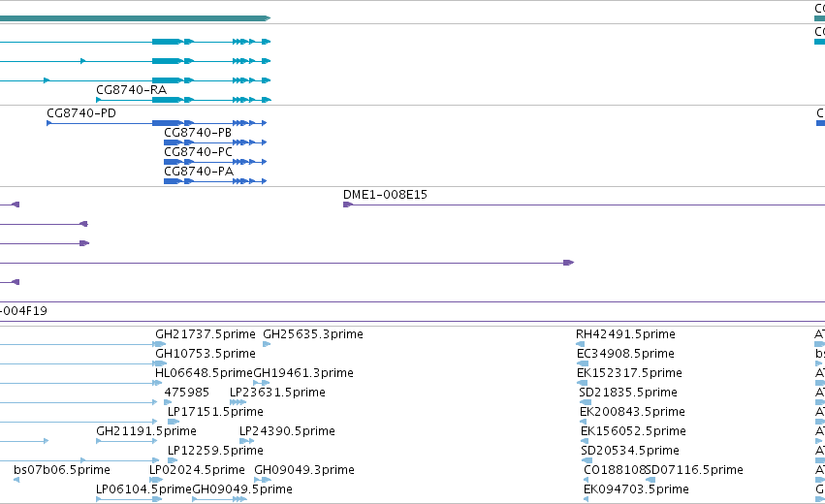Select the LP24390.5prime EST label
Screen dimensions: 825x504
(x=287, y=431)
